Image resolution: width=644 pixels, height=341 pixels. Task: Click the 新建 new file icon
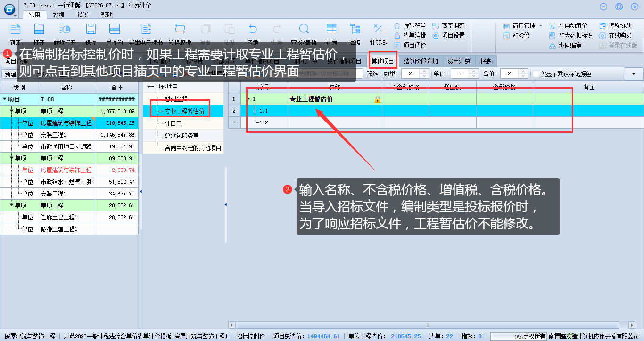16,29
